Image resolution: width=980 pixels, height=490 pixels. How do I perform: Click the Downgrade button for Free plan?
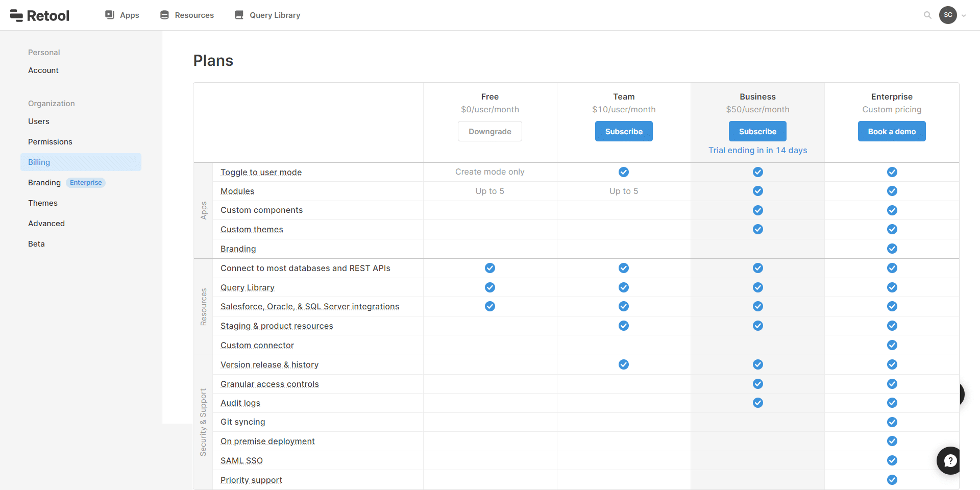(490, 131)
